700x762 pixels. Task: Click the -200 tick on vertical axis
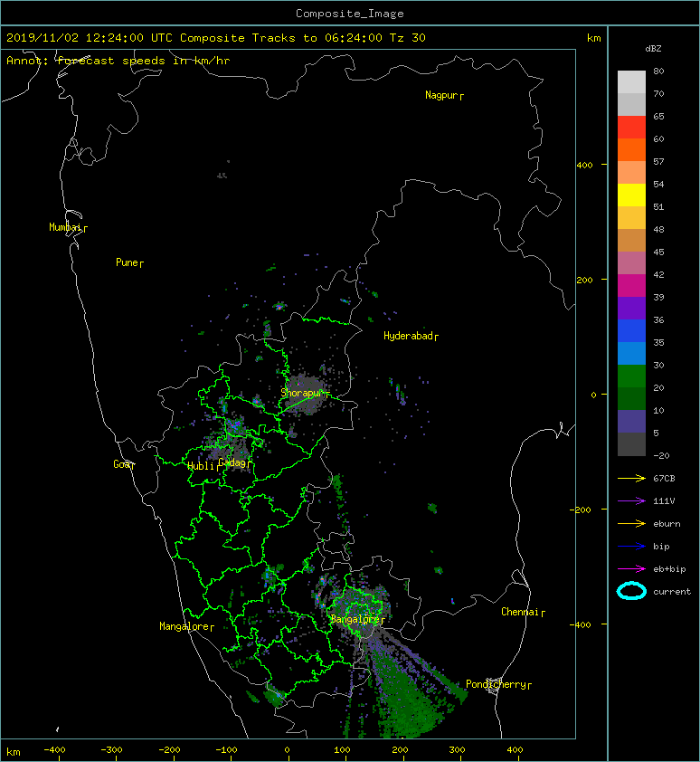(581, 510)
